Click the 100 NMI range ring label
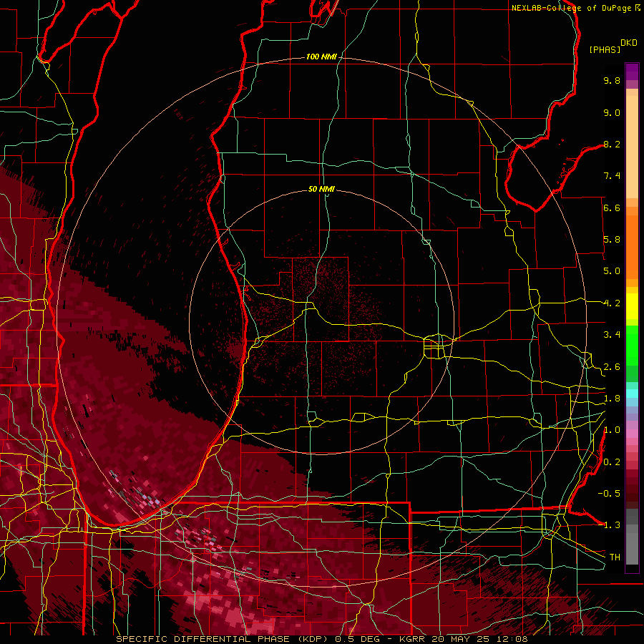 [x=321, y=57]
